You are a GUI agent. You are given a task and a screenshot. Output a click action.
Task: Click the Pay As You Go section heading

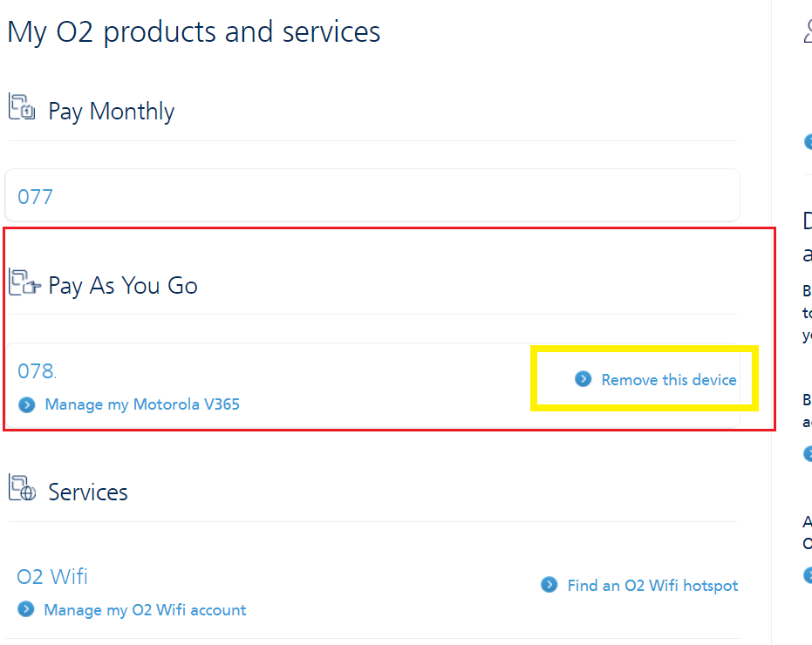coord(123,286)
